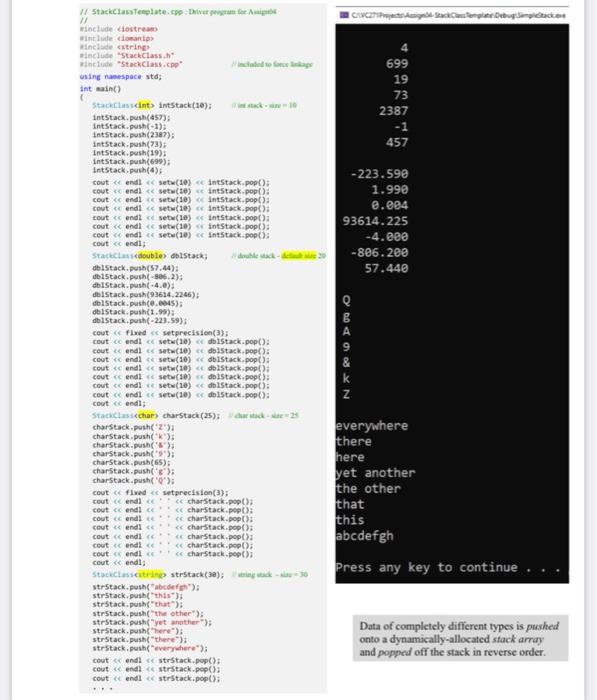Click the 'StackClassTemplate.cpp' header comment
Screen dimensions: 597x700
(x=178, y=12)
